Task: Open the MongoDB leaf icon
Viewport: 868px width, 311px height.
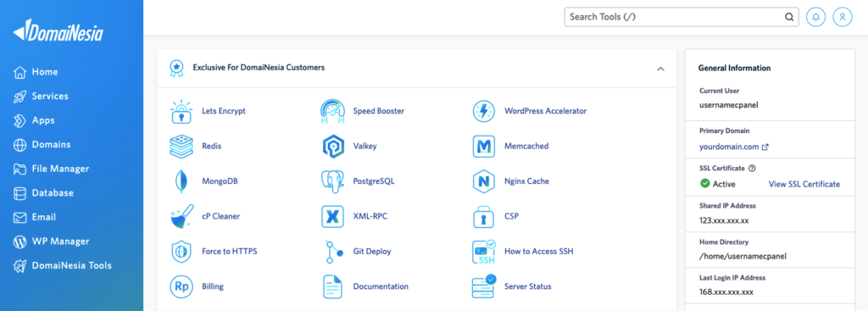Action: pos(181,181)
